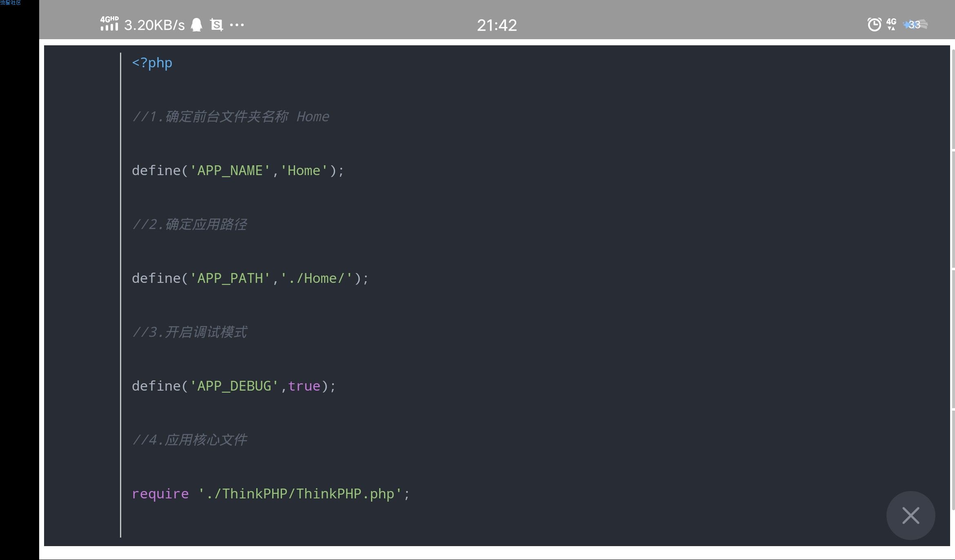Click the require './ThinkPHP/ThinkPHP.php' line
This screenshot has height=560, width=955.
pyautogui.click(x=271, y=494)
